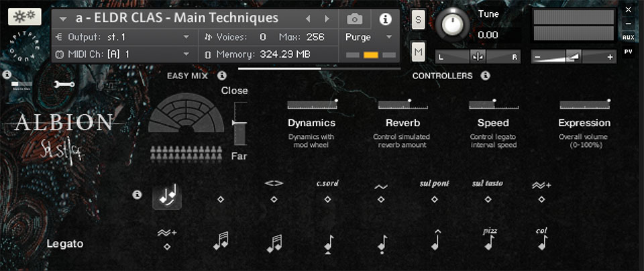Viewport: 644px width, 271px height.
Task: Load previous instrument with left arrow
Action: coord(308,19)
